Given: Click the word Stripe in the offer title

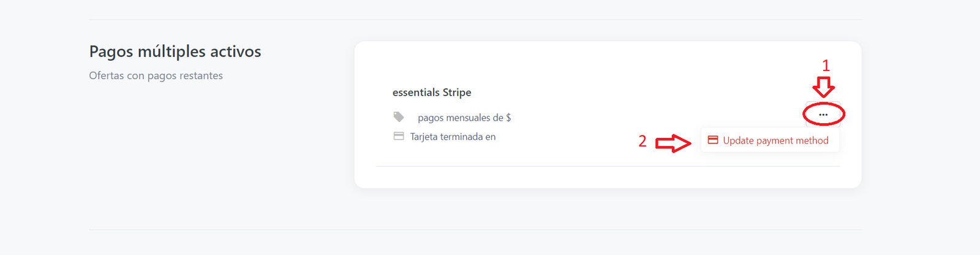Looking at the screenshot, I should click(x=457, y=93).
